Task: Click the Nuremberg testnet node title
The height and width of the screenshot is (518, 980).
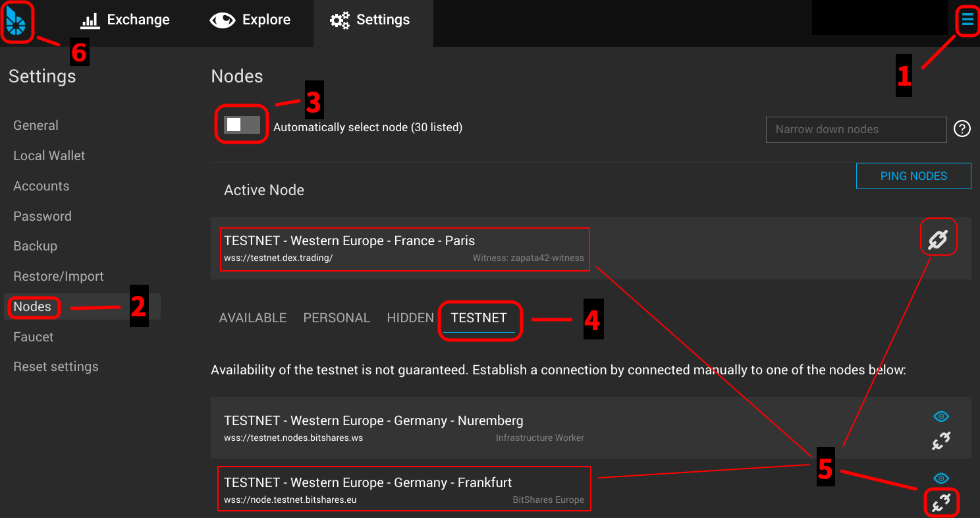Action: (373, 420)
